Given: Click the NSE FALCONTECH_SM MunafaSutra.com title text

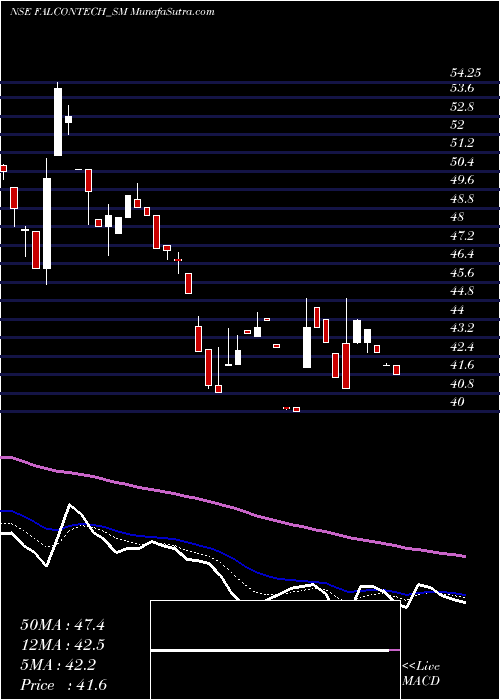Looking at the screenshot, I should (112, 12).
